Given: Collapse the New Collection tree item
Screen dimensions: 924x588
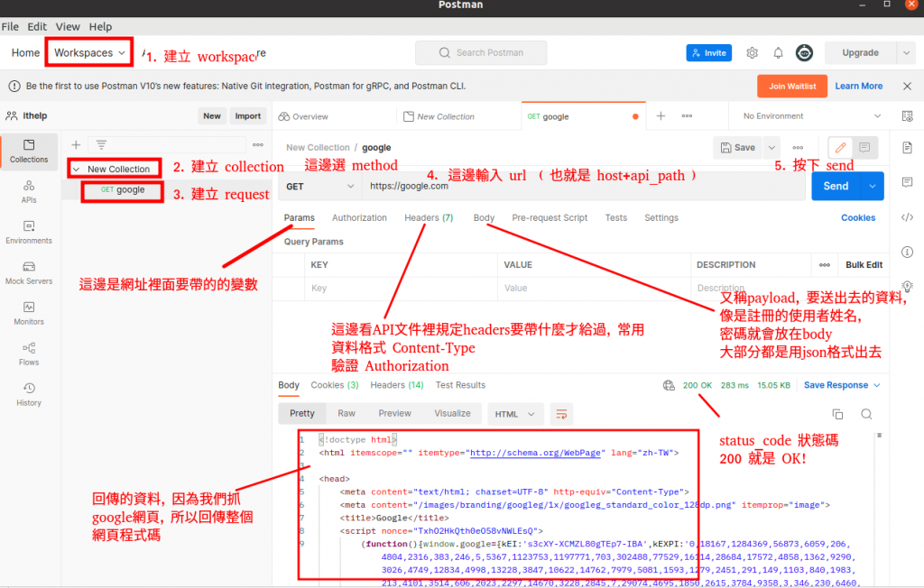Looking at the screenshot, I should (x=76, y=170).
